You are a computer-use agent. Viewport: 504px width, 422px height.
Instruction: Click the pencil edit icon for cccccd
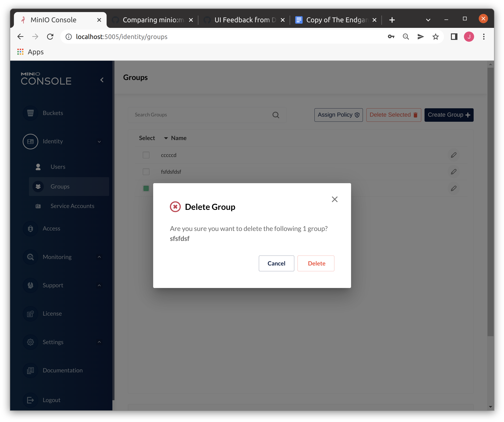453,155
